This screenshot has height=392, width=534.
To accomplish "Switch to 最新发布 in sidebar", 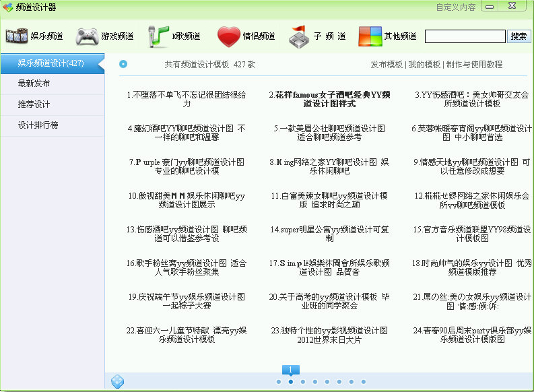I will point(34,84).
